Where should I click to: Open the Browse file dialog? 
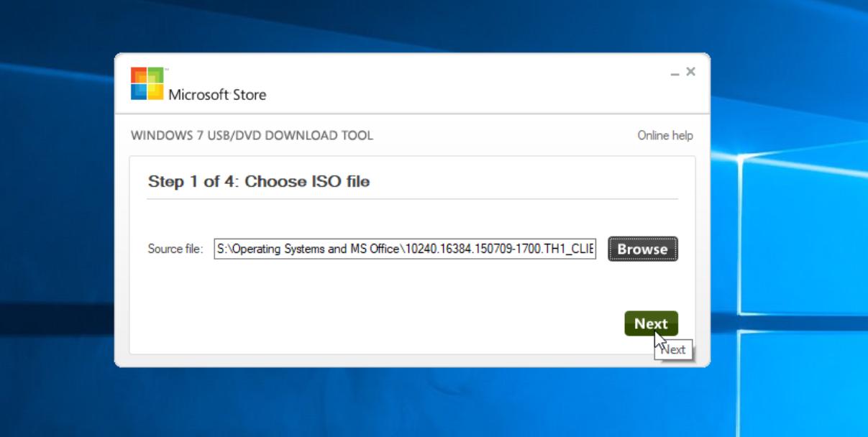point(642,249)
